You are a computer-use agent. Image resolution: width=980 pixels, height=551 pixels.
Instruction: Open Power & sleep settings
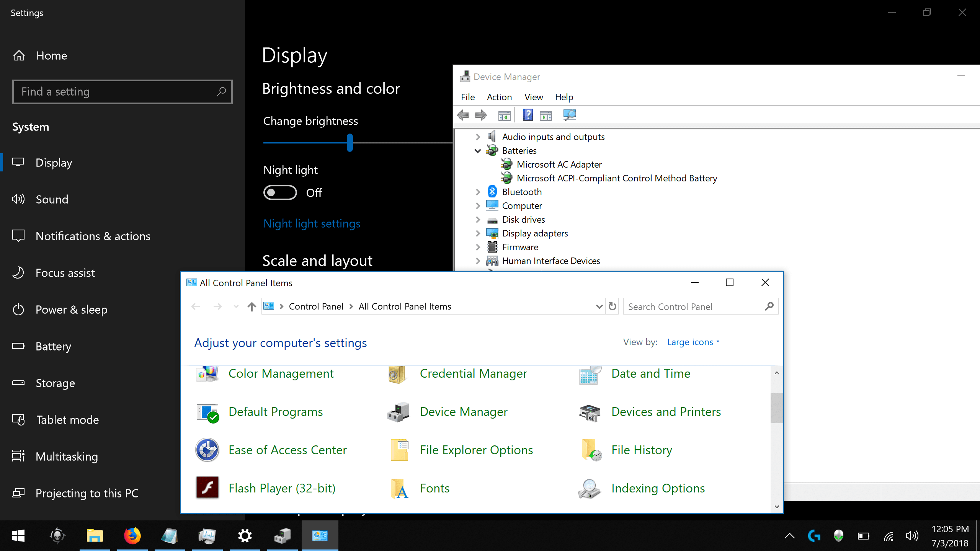point(72,310)
